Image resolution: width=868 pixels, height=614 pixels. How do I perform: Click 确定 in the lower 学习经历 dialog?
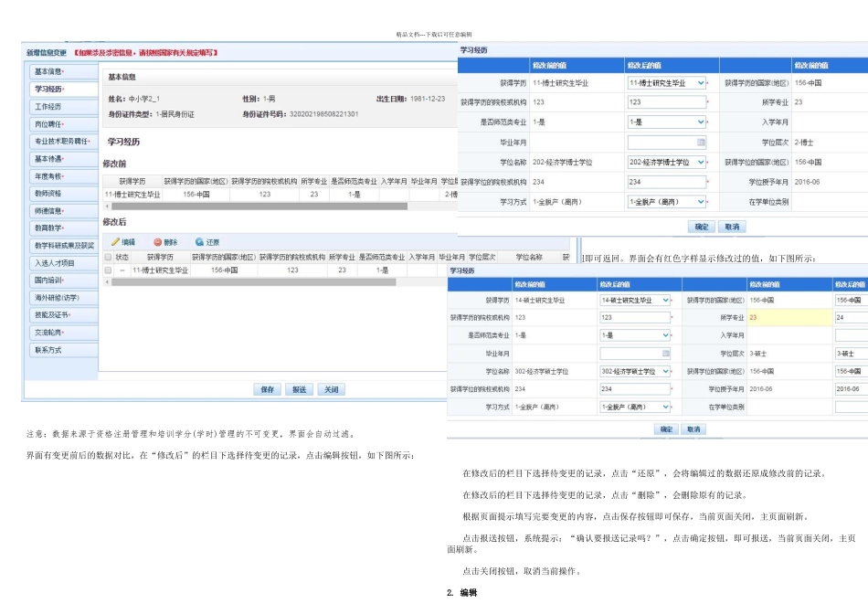666,429
